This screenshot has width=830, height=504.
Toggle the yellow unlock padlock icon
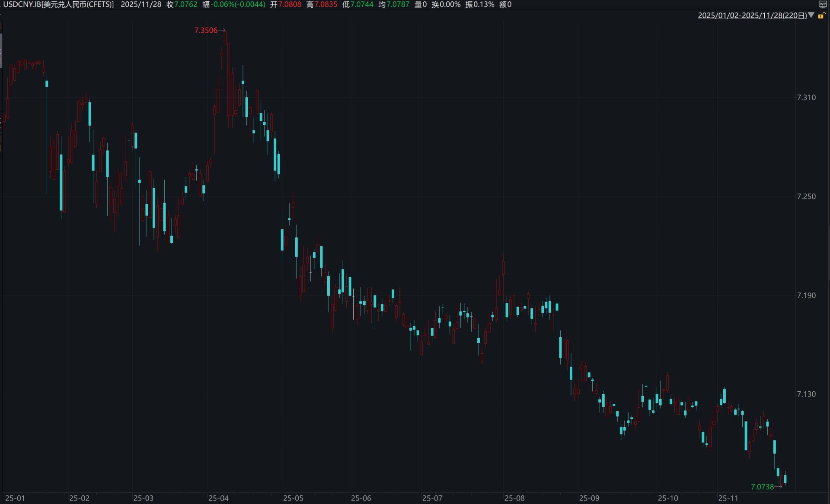[x=821, y=16]
